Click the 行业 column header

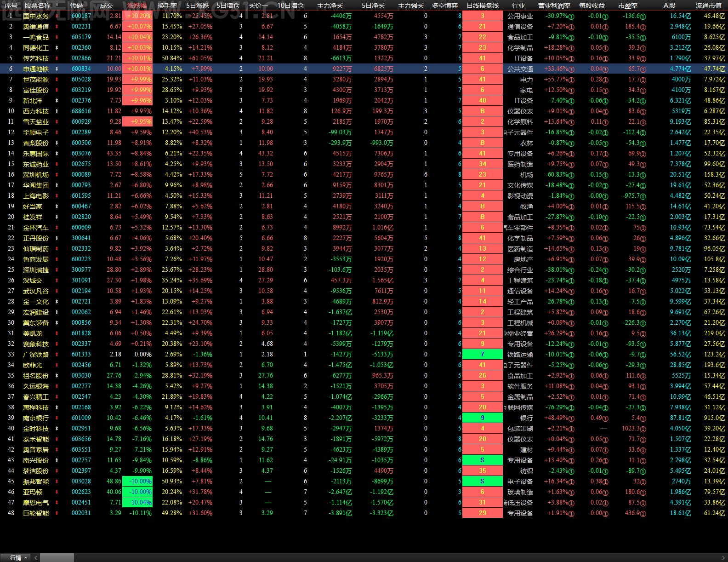pyautogui.click(x=518, y=6)
